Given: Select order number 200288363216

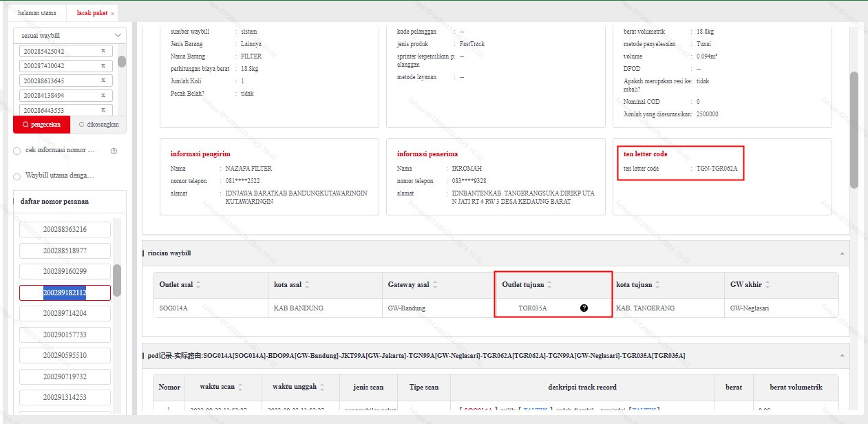Looking at the screenshot, I should [x=65, y=229].
